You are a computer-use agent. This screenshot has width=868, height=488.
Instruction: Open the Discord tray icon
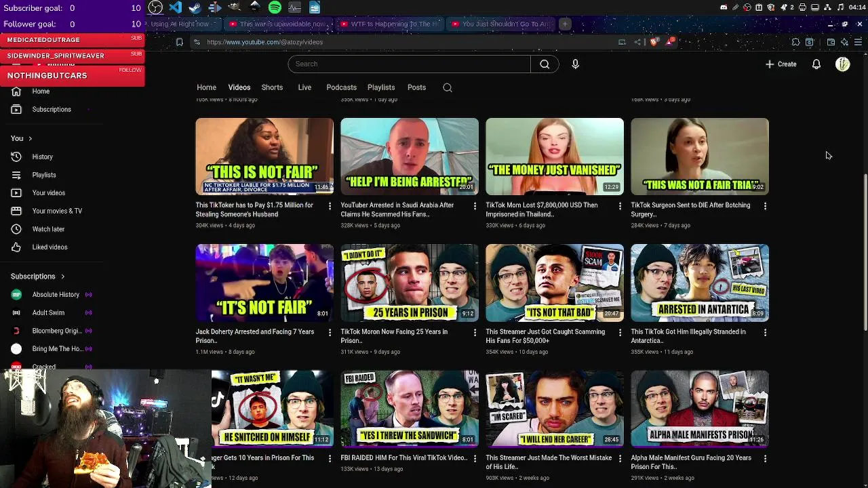coord(724,7)
